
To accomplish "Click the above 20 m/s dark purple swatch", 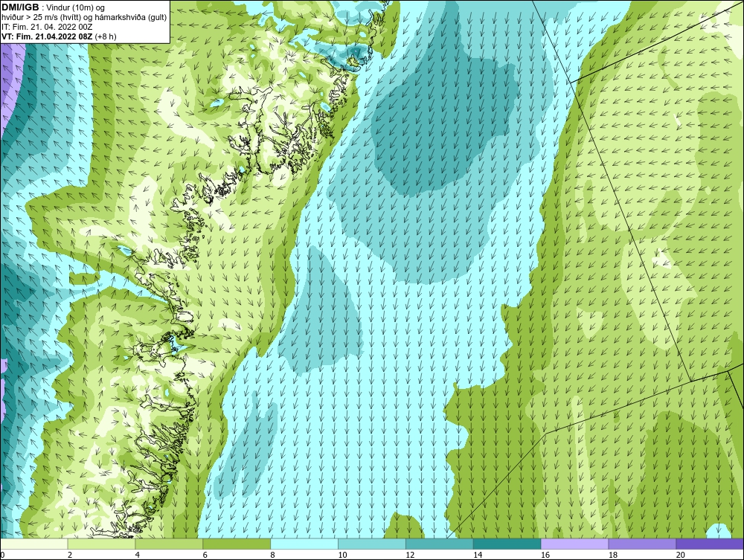I will (710, 544).
